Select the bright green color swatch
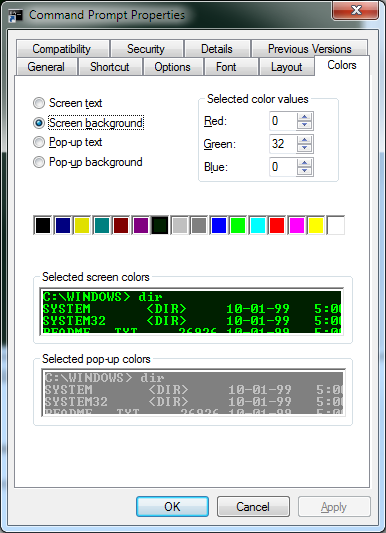The height and width of the screenshot is (533, 386). 238,225
